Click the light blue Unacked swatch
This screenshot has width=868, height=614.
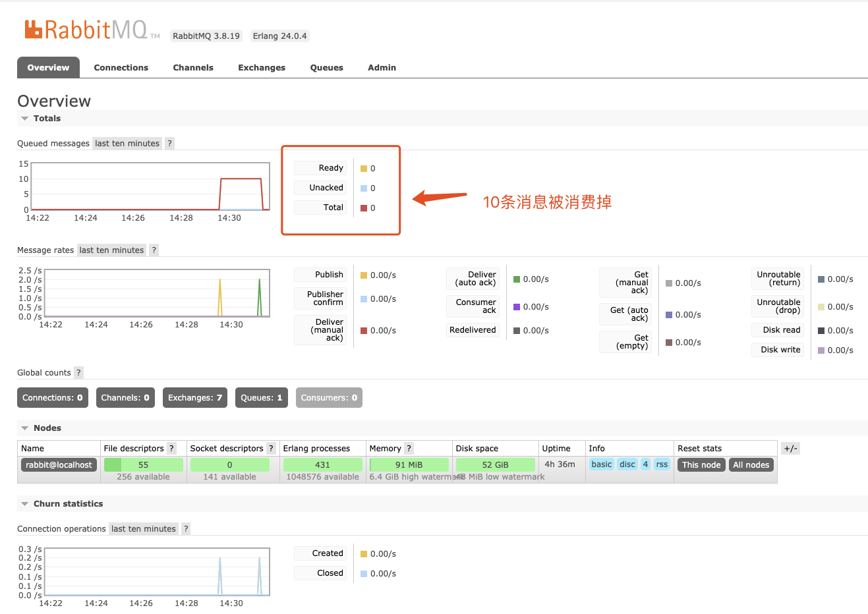tap(364, 188)
